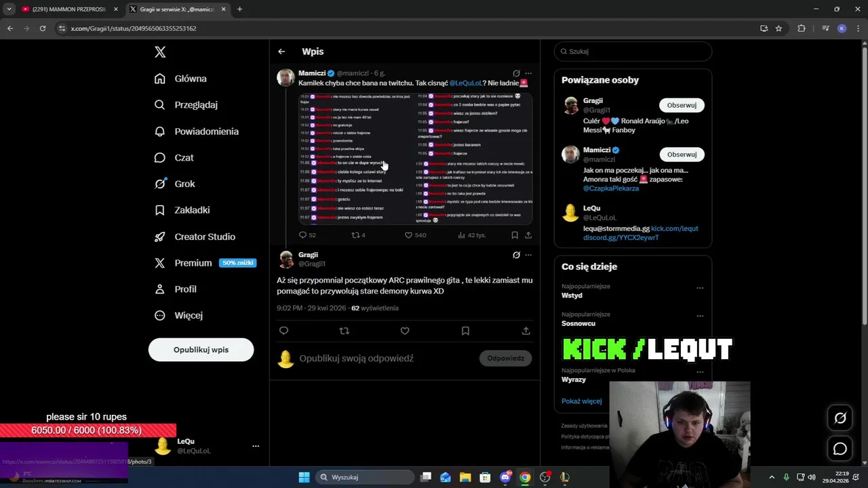Open more options for Wstyd trend

[x=700, y=287]
